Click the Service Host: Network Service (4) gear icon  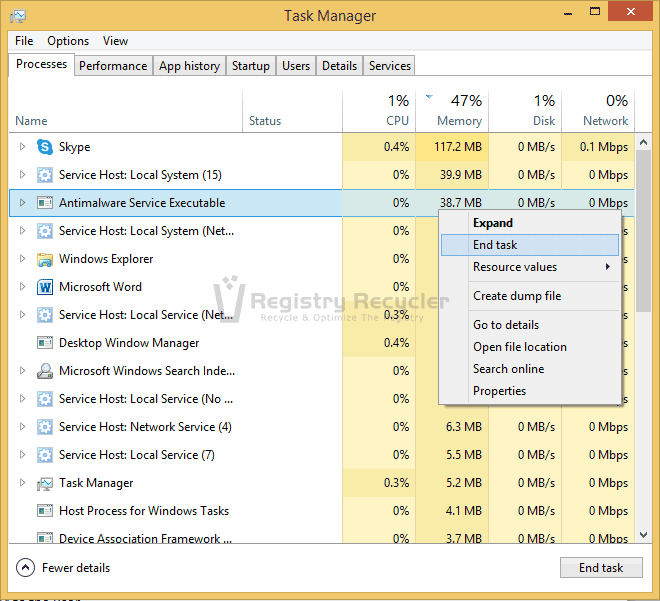pyautogui.click(x=45, y=427)
